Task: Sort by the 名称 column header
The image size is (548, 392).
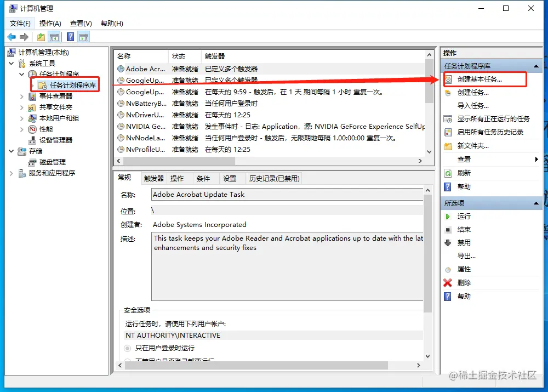Action: click(141, 56)
